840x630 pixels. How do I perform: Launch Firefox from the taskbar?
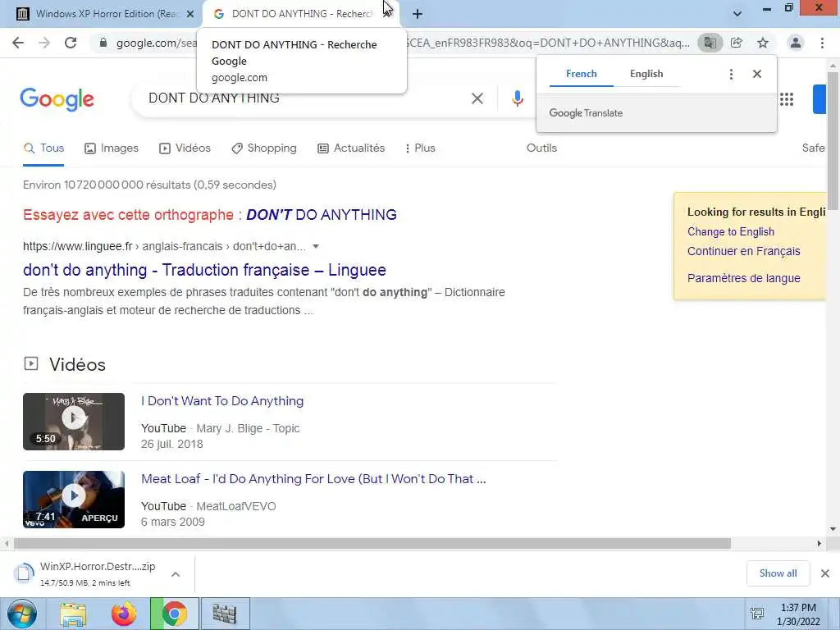(123, 614)
